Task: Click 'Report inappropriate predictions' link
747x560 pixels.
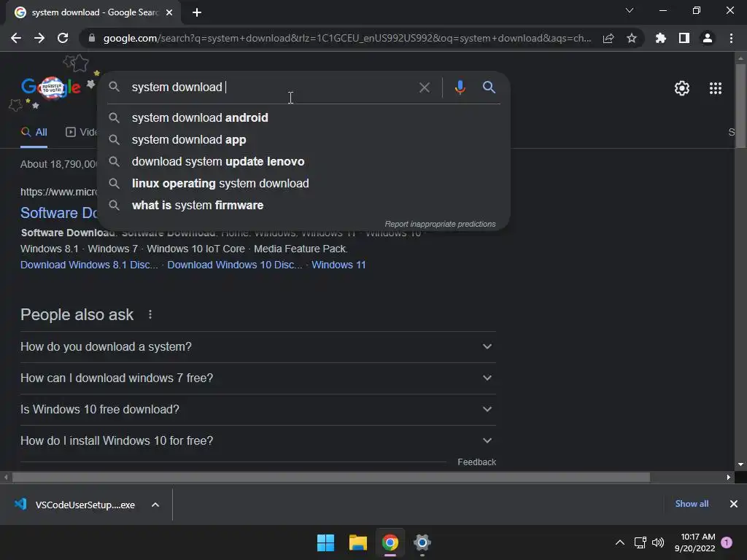Action: click(x=440, y=224)
